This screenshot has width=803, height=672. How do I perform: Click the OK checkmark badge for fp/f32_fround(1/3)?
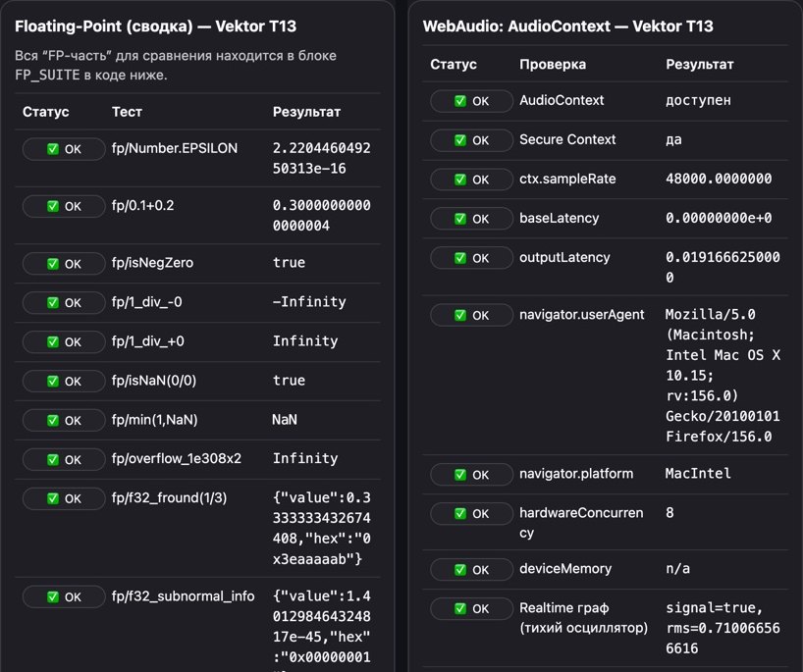tap(64, 498)
